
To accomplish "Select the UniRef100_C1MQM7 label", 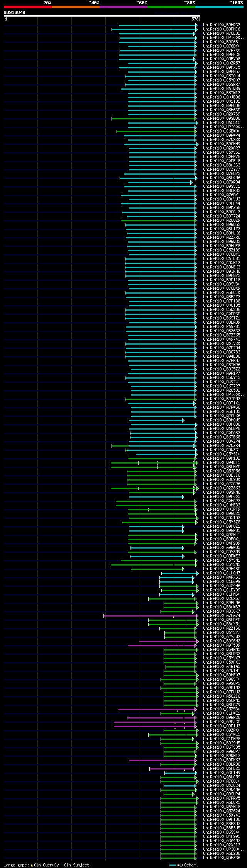I will click(x=222, y=573).
